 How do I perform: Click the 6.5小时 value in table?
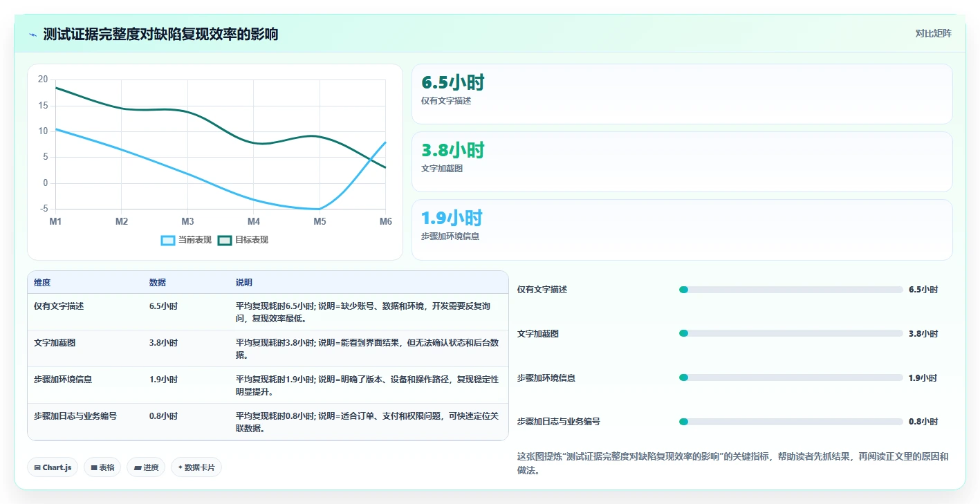coord(163,306)
